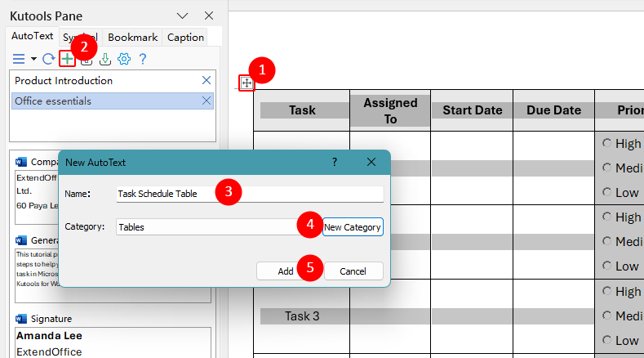Open Kutools Pane options chevron
This screenshot has width=644, height=358.
(x=182, y=16)
